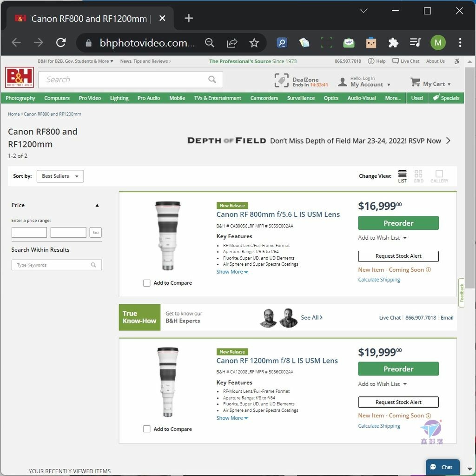
Task: Open the Computers category
Action: click(57, 98)
